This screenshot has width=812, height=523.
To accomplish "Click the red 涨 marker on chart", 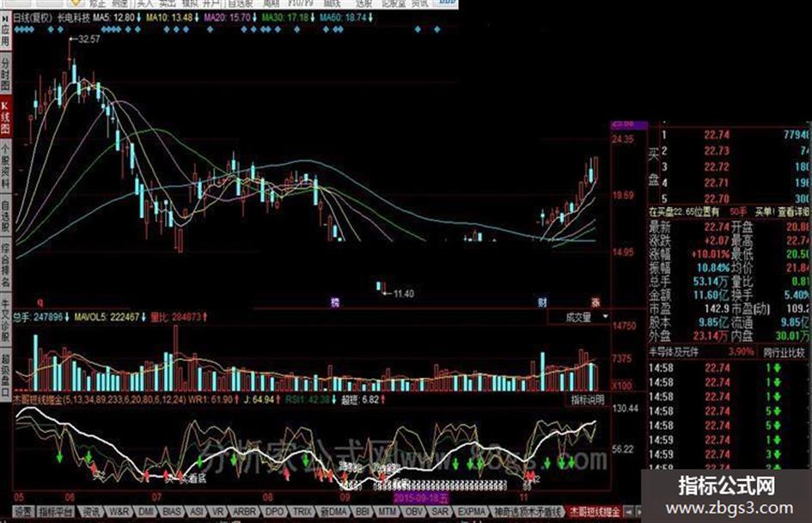I will click(595, 302).
